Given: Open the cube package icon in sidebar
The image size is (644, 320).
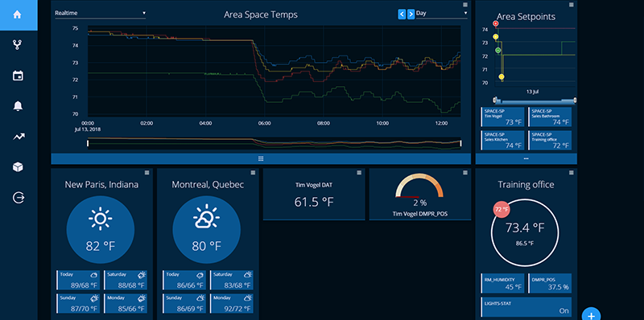Looking at the screenshot, I should tap(18, 167).
